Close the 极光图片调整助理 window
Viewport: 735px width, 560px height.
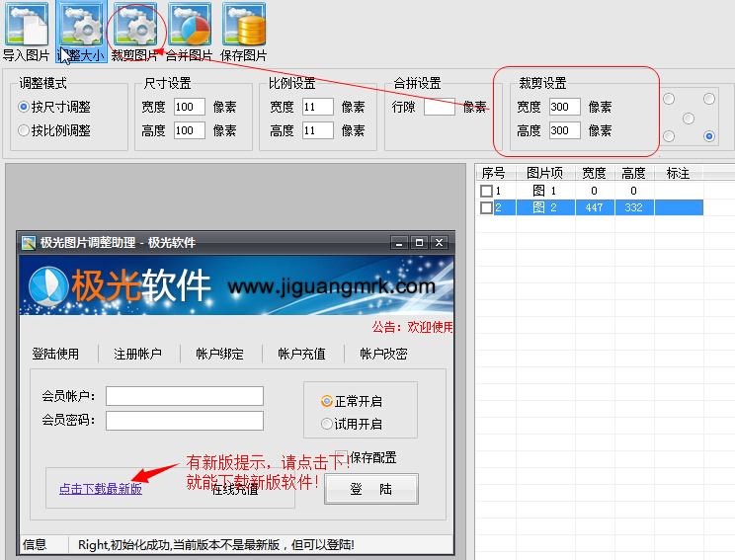(440, 243)
